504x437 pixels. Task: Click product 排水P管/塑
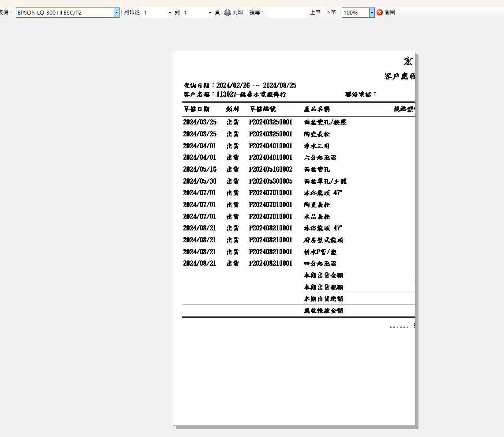tap(320, 252)
